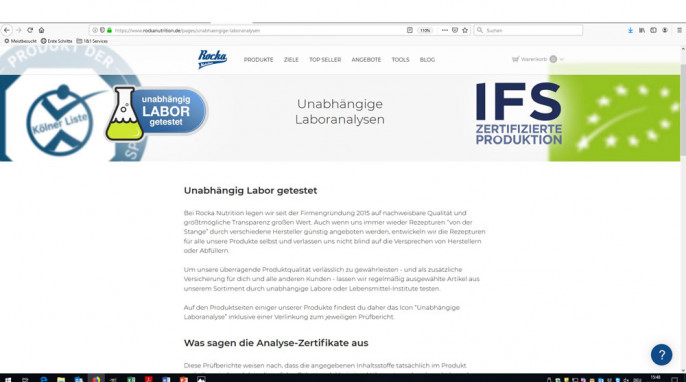Open the page actions three-dots menu
The width and height of the screenshot is (686, 382).
(x=444, y=30)
